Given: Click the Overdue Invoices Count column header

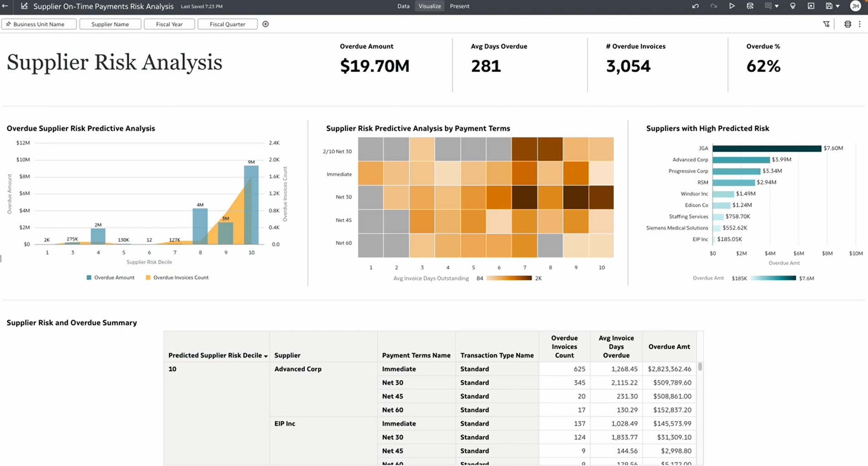Looking at the screenshot, I should coord(564,347).
